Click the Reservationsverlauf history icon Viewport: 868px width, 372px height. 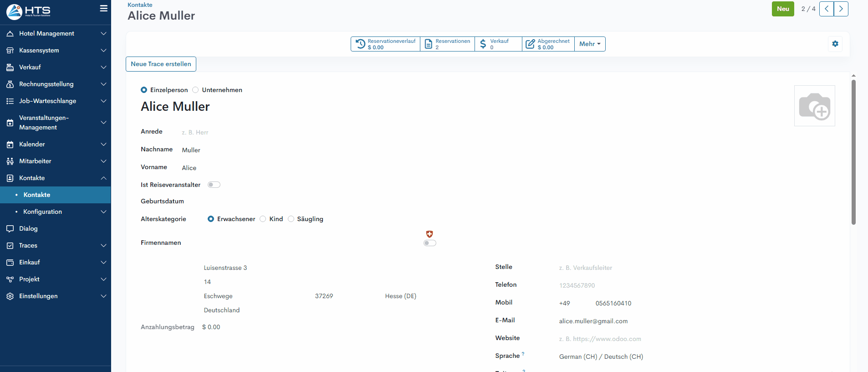(360, 44)
